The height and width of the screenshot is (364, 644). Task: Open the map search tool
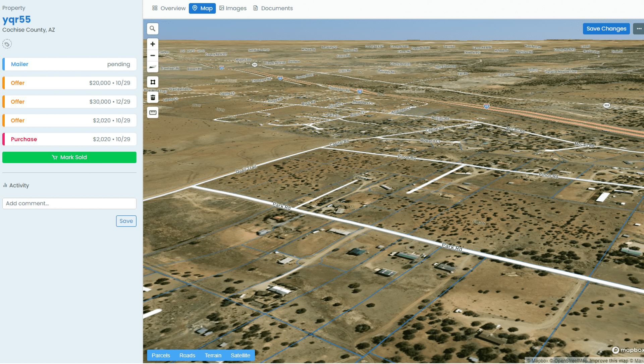coord(153,29)
